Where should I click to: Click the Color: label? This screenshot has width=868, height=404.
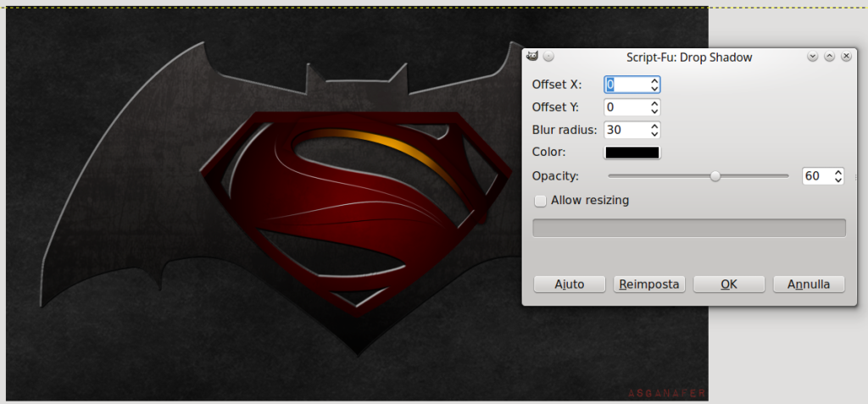tap(548, 152)
